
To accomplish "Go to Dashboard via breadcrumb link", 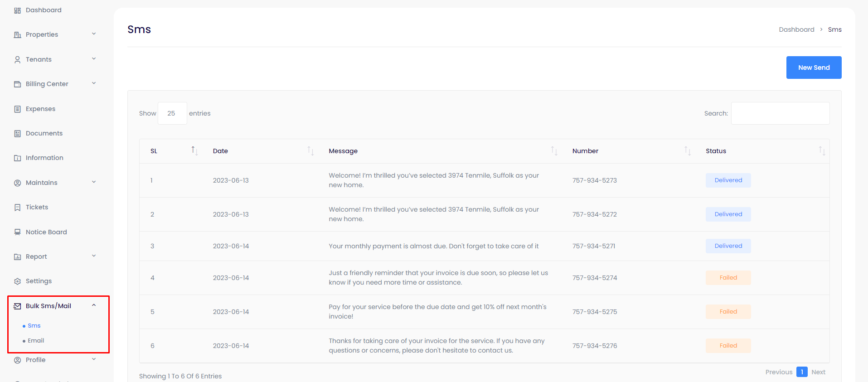I will [796, 29].
